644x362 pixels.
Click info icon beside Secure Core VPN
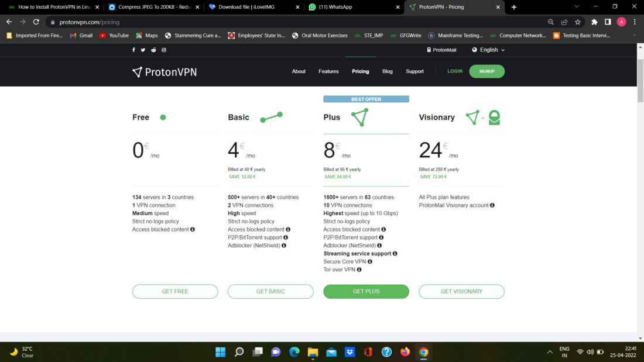click(x=370, y=261)
